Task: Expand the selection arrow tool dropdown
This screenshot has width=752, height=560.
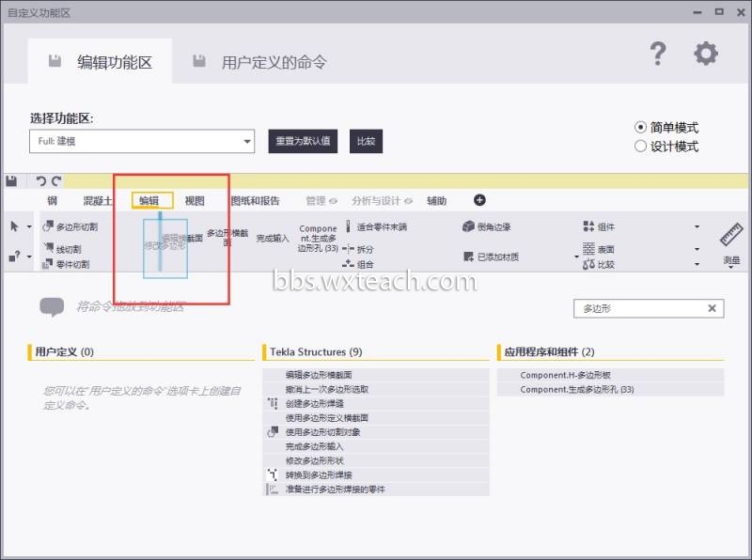Action: pyautogui.click(x=29, y=226)
